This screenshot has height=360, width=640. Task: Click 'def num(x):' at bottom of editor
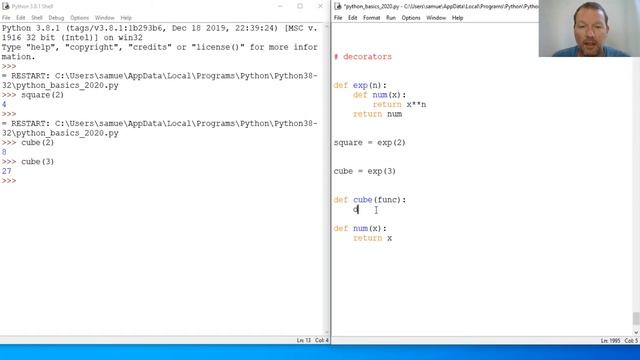click(x=360, y=228)
